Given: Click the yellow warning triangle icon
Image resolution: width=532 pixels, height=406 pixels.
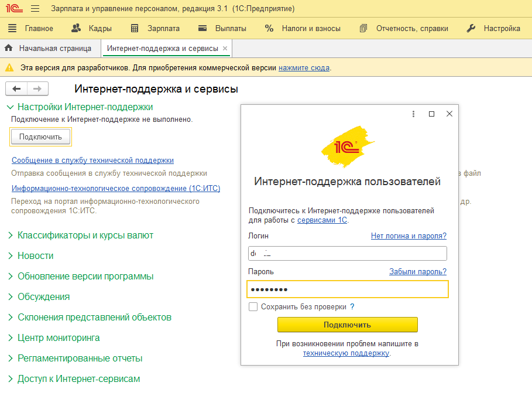Looking at the screenshot, I should click(x=9, y=67).
